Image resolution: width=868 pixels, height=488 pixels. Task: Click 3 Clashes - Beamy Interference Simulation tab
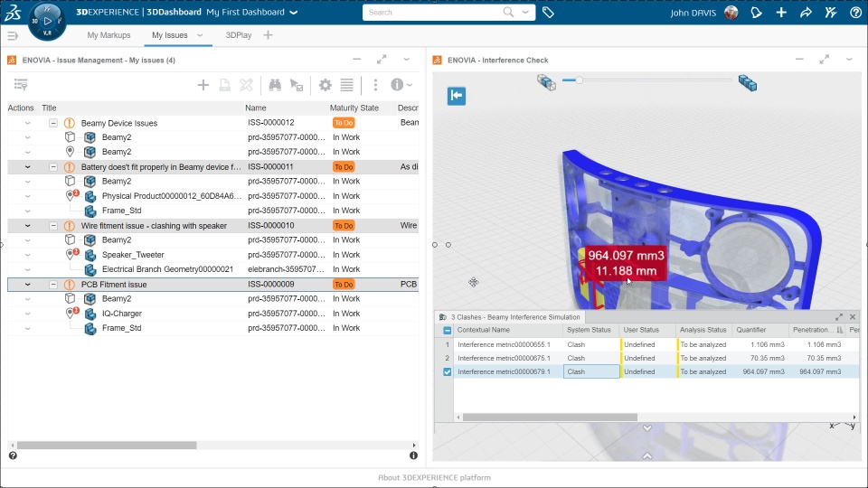coord(510,317)
